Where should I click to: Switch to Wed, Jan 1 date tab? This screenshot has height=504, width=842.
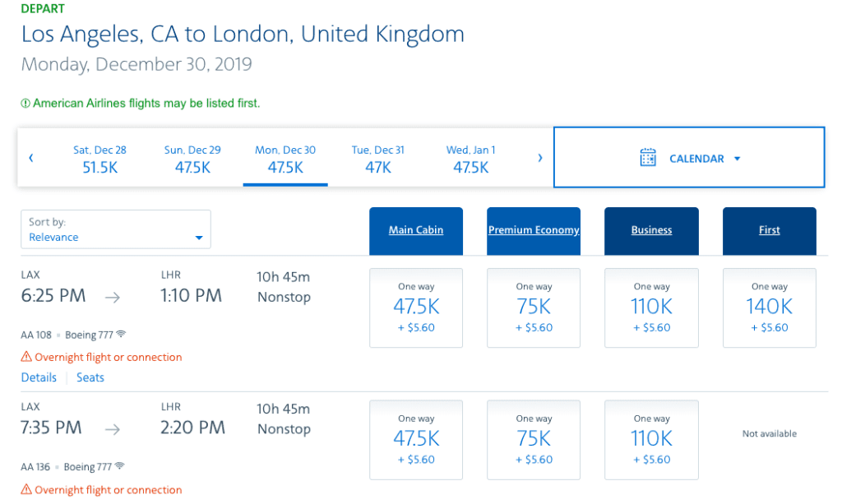[x=470, y=158]
